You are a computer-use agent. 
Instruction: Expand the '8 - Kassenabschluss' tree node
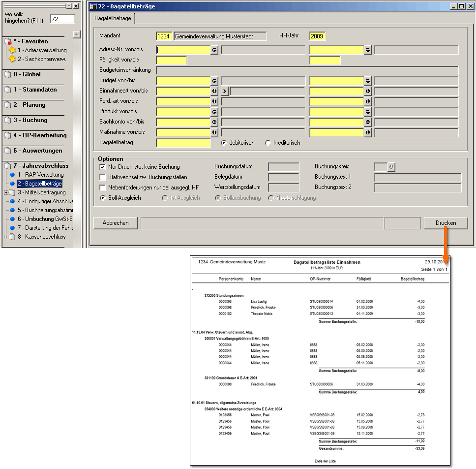6,237
